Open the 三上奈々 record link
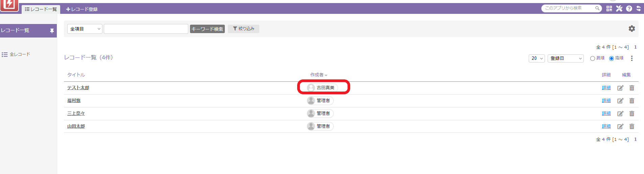This screenshot has width=644, height=174. coord(76,114)
